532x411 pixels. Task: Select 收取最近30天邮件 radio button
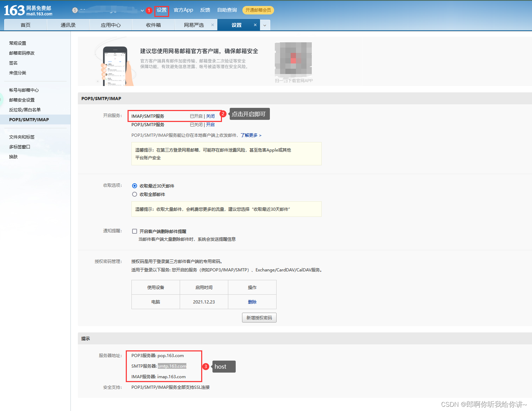click(135, 186)
